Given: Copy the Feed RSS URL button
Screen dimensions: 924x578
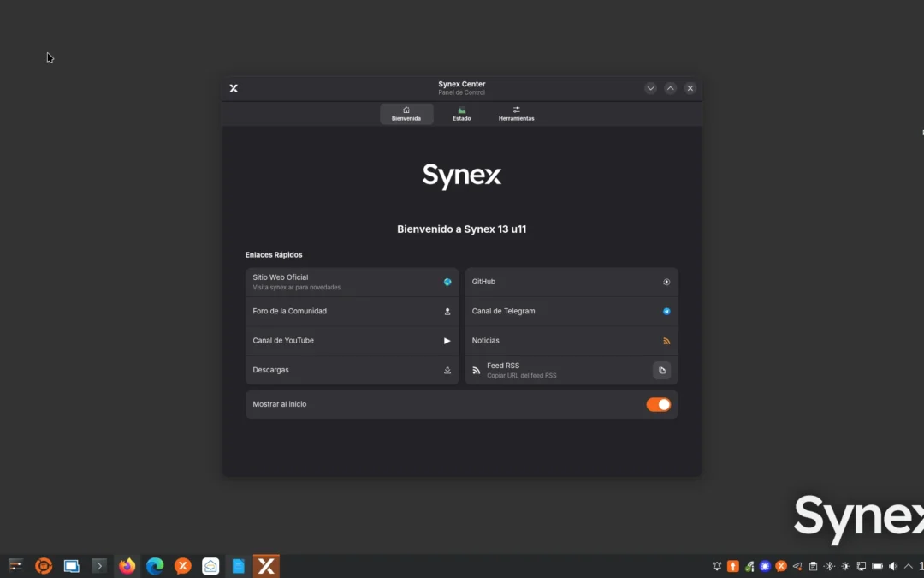Looking at the screenshot, I should (661, 371).
